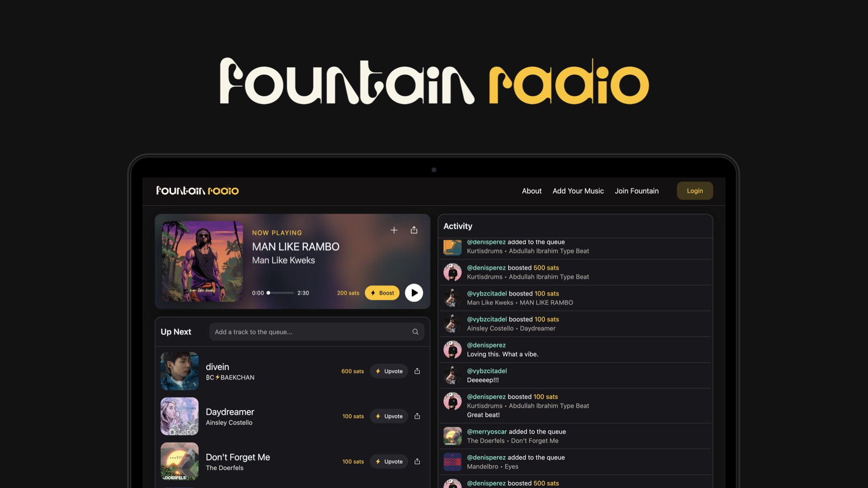This screenshot has height=488, width=868.
Task: Open Add Your Music link
Action: [578, 191]
